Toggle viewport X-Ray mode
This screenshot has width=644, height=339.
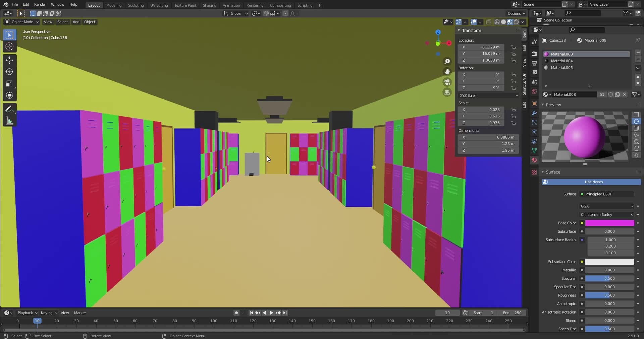(x=489, y=22)
